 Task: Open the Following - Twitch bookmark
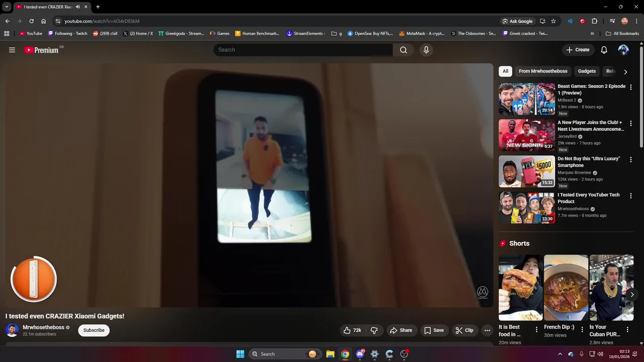[67, 34]
